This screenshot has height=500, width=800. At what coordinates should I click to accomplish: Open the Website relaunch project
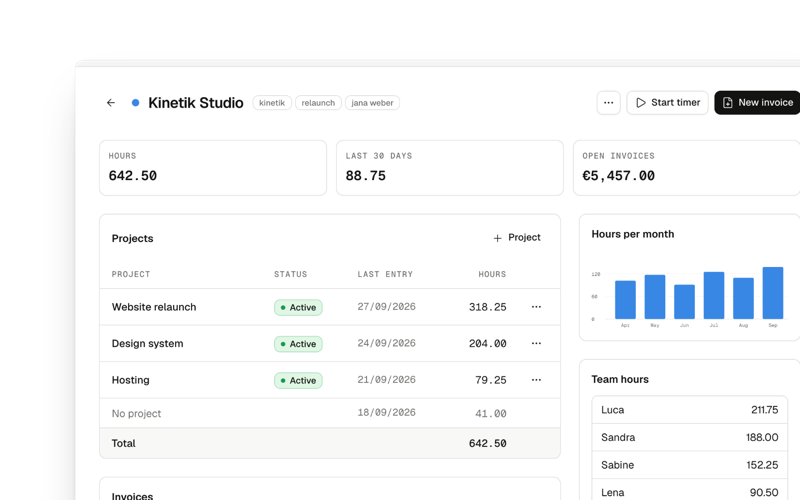click(154, 307)
